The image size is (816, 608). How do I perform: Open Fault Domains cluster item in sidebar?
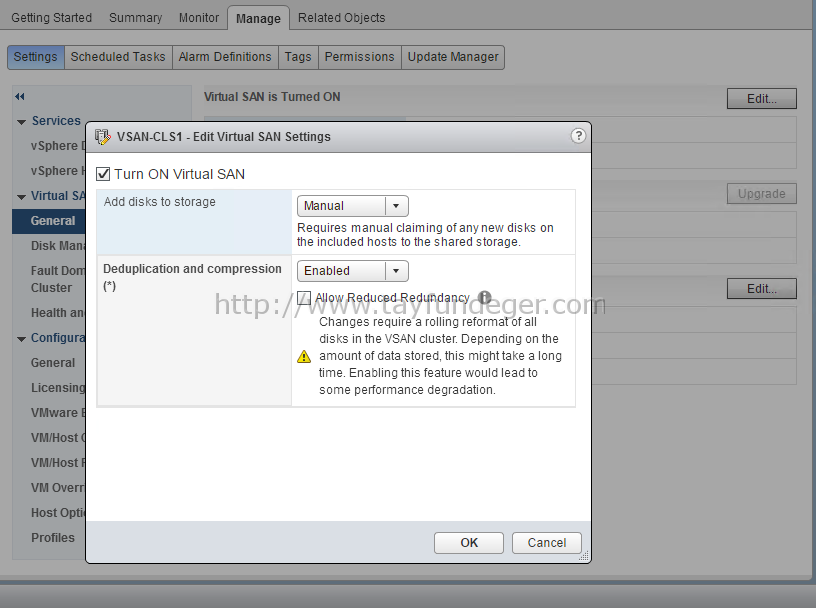(57, 279)
